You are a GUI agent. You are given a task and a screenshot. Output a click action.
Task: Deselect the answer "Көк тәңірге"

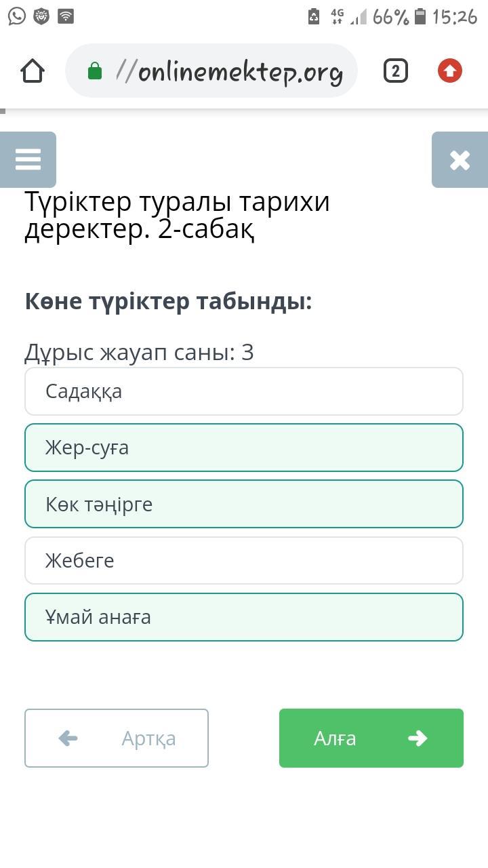coord(244,504)
